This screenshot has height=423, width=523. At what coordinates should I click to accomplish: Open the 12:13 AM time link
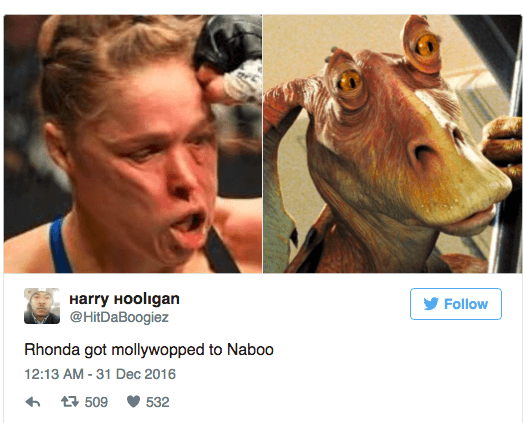pyautogui.click(x=54, y=374)
